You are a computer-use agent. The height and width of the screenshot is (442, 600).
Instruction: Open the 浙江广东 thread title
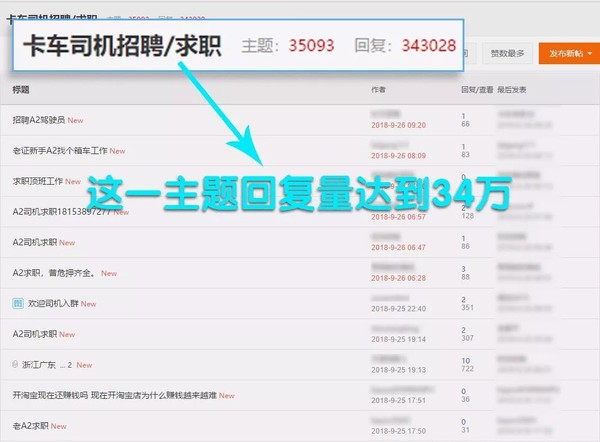point(39,365)
